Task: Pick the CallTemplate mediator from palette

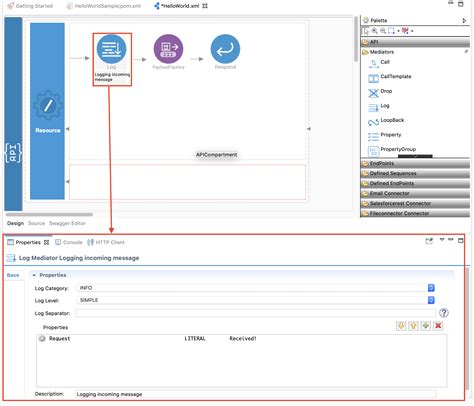Action: (389, 77)
